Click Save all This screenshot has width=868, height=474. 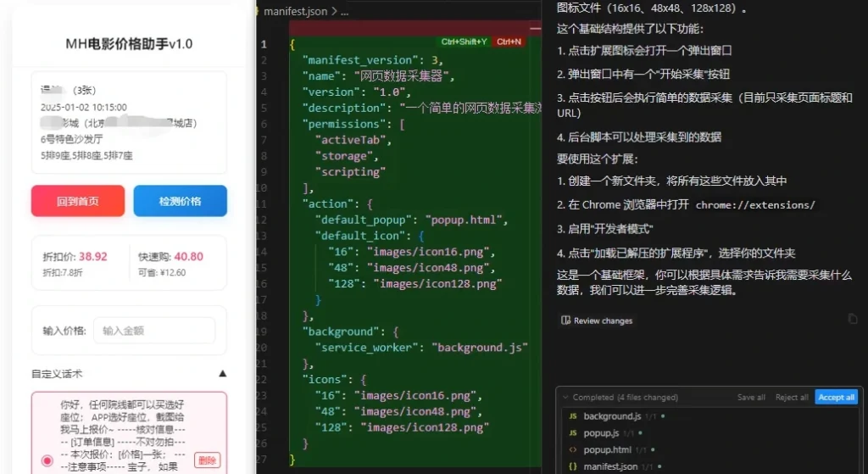[751, 397]
